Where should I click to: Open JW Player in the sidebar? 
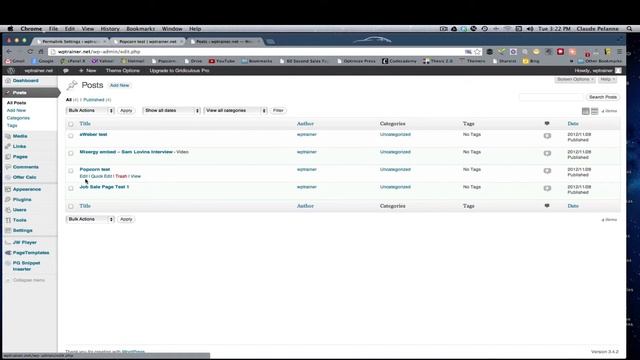point(24,242)
